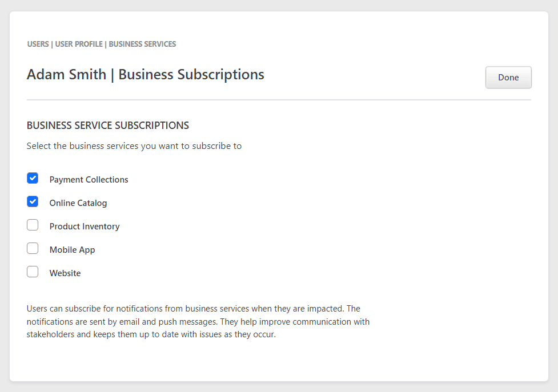Click the Product Inventory label text

85,227
